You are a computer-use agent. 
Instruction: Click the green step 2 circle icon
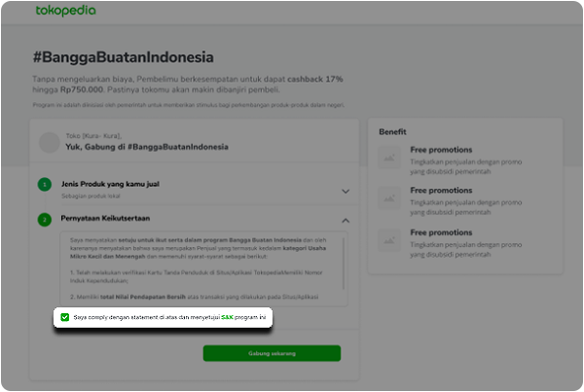[x=45, y=220]
